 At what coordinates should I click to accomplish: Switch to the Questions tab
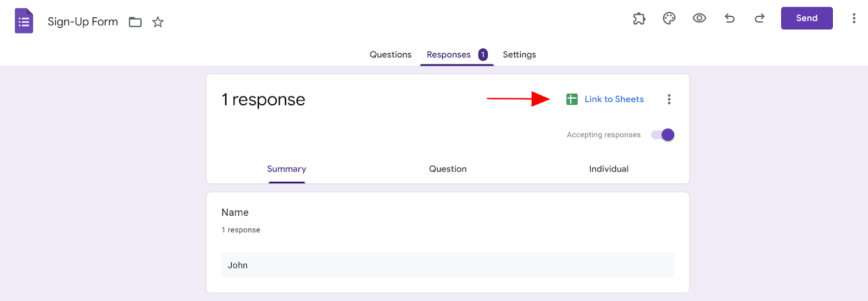391,55
